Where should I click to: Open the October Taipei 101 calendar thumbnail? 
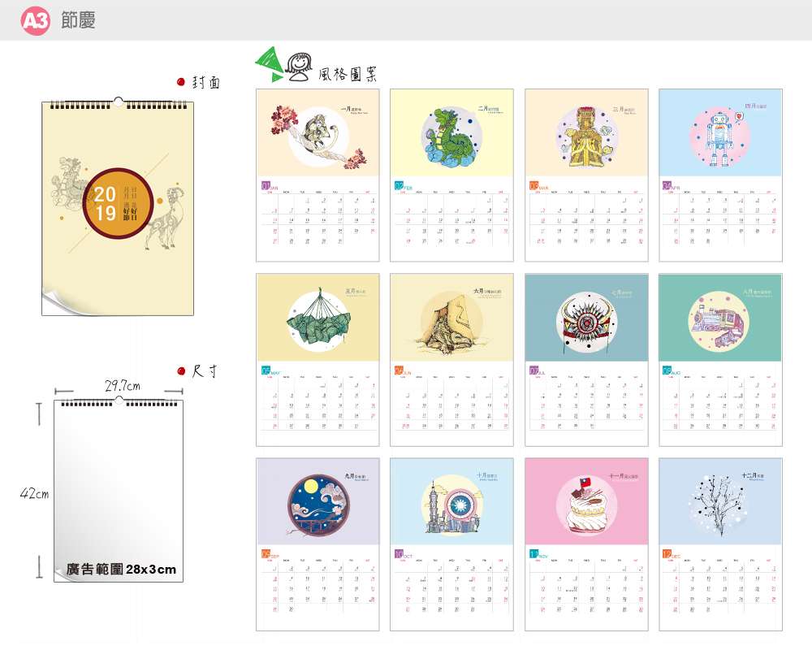coord(451,544)
